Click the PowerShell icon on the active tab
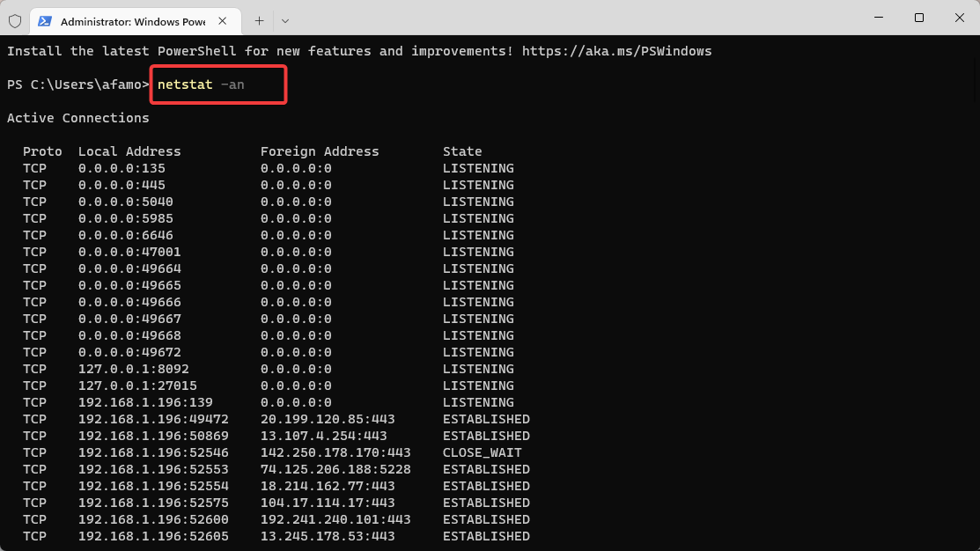This screenshot has width=980, height=551. [44, 20]
